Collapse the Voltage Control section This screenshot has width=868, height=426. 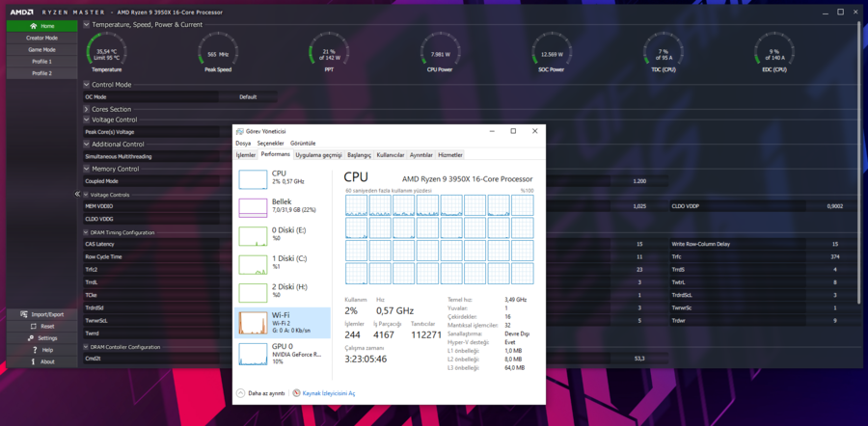coord(87,120)
